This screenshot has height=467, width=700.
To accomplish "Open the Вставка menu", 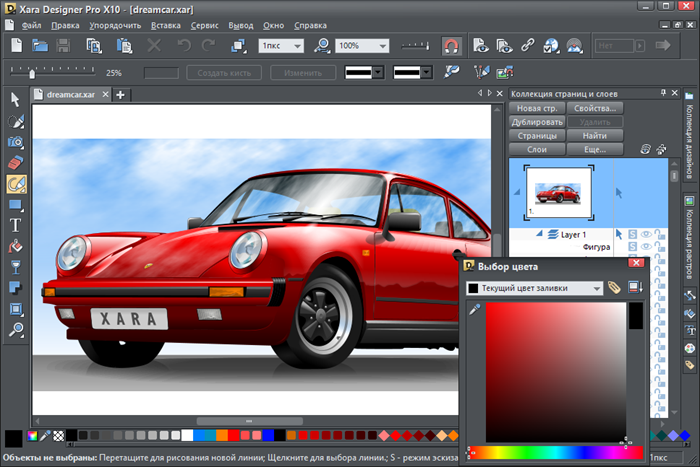I will [166, 25].
